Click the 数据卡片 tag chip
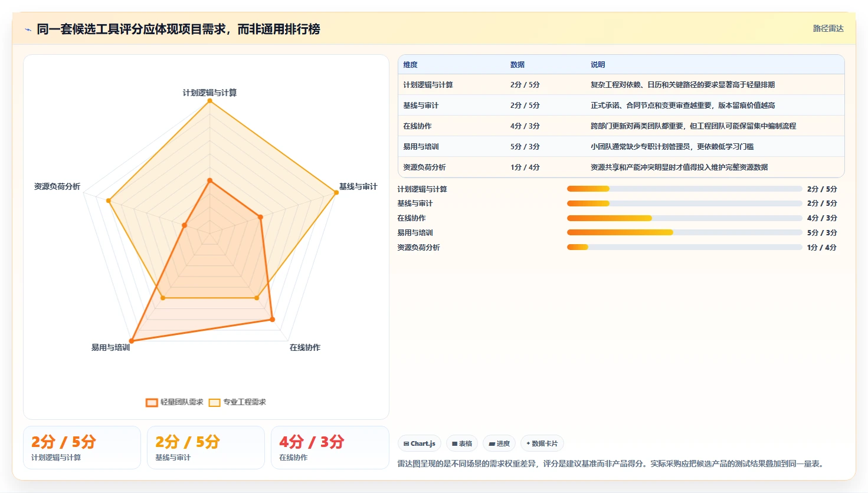 [542, 443]
